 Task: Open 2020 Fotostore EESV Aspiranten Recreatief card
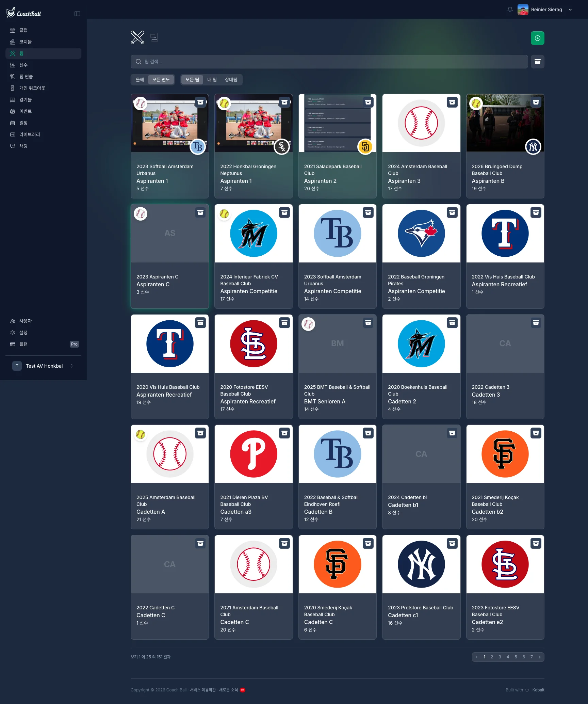pos(254,367)
